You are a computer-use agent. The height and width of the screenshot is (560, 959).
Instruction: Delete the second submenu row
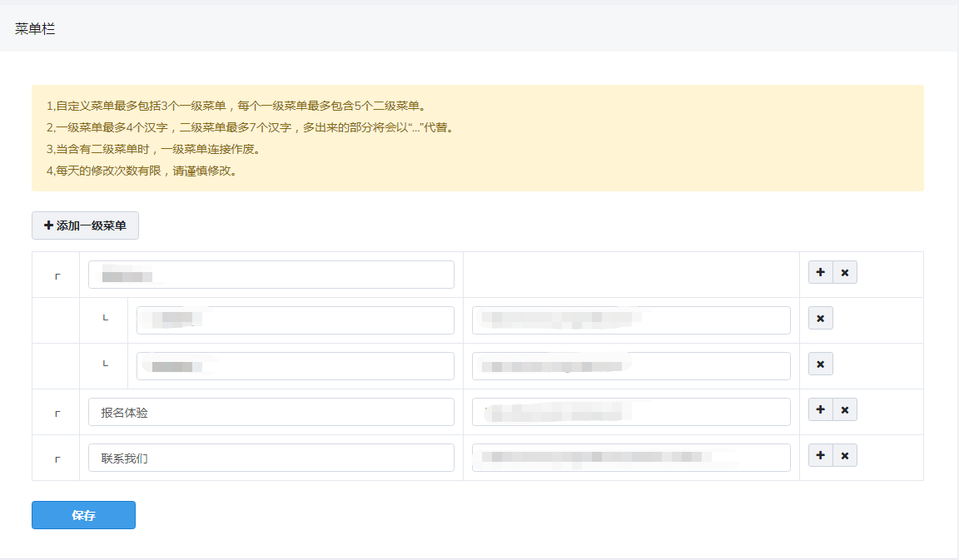point(821,364)
